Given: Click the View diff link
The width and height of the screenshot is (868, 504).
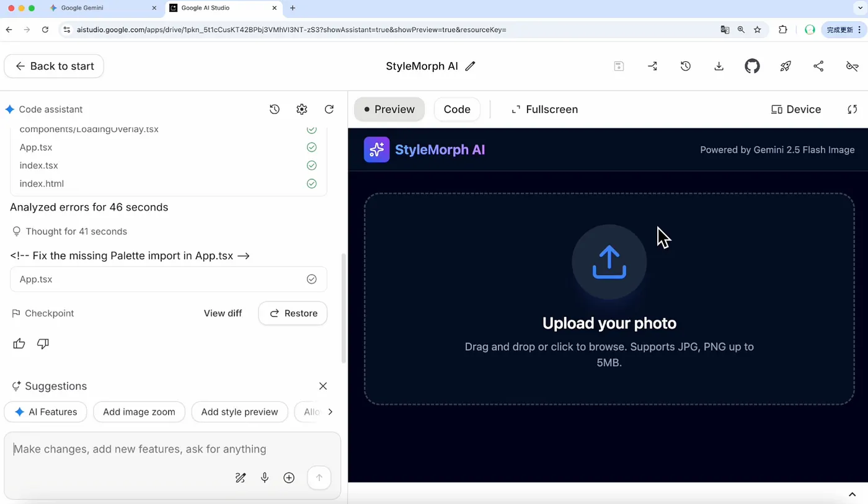Looking at the screenshot, I should [223, 313].
